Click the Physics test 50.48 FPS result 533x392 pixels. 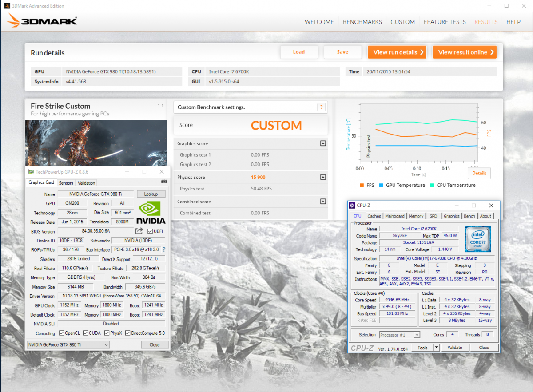261,189
